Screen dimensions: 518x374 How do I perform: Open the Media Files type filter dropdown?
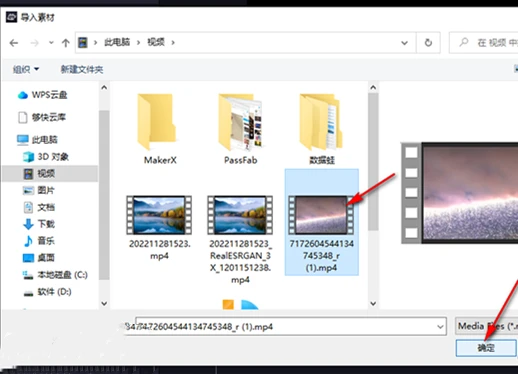tap(487, 326)
